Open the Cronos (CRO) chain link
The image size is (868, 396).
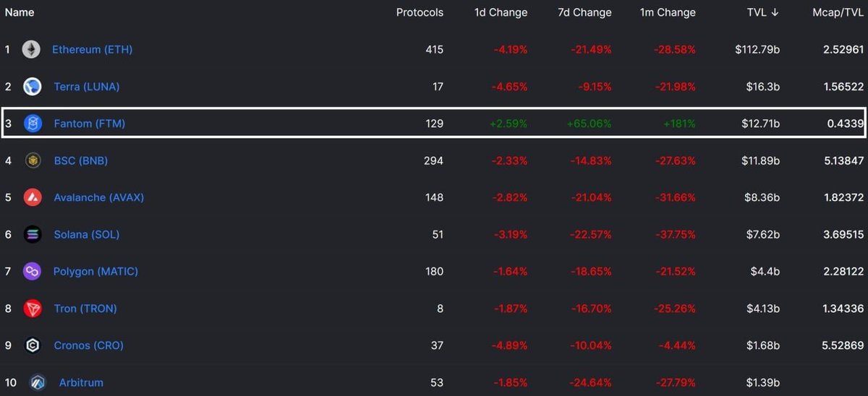(89, 345)
